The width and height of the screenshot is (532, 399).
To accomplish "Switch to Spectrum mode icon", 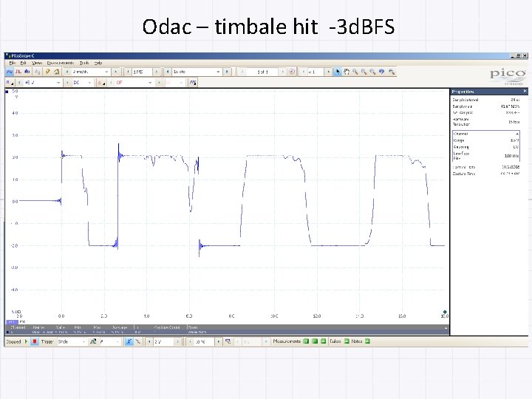I will pyautogui.click(x=27, y=72).
